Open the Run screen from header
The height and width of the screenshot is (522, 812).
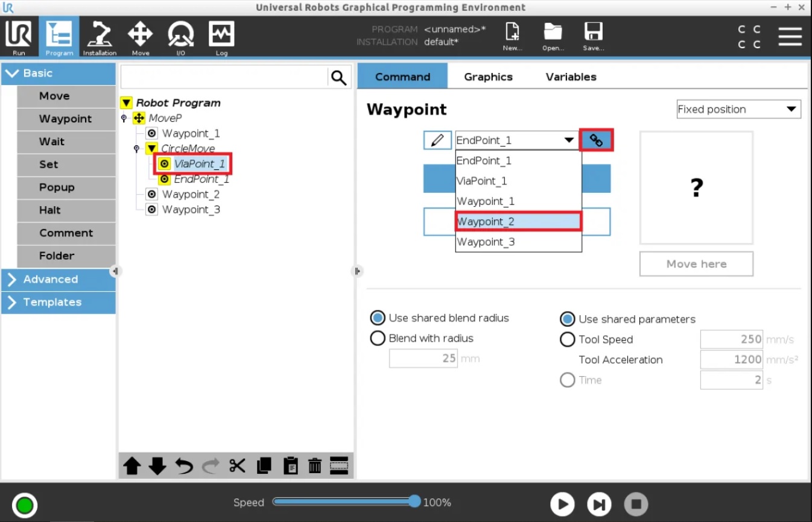19,37
